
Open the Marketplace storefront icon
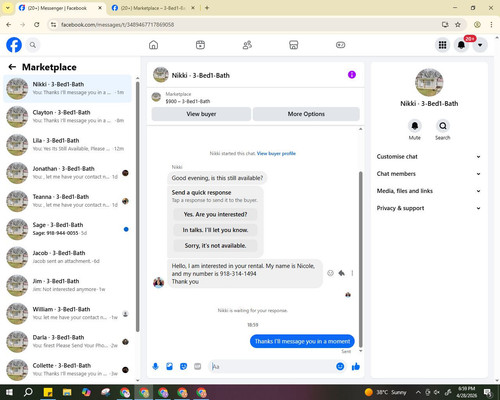click(294, 45)
